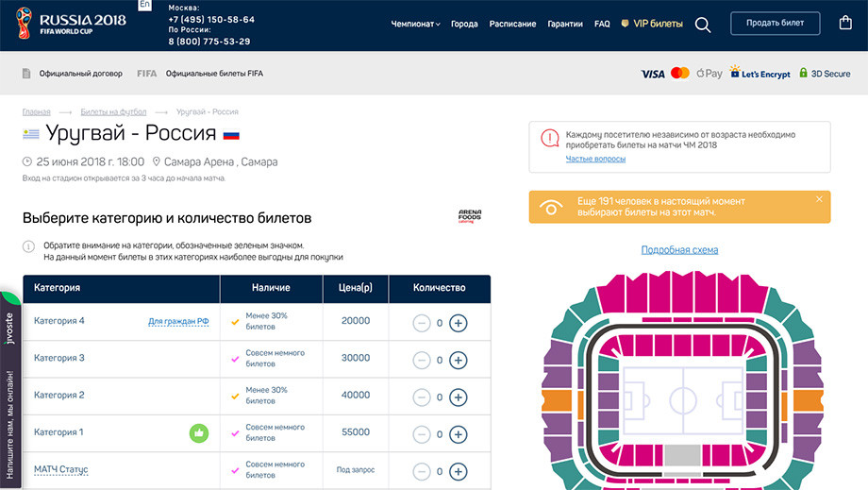Decrease the Категория 3 ticket quantity with minus
The height and width of the screenshot is (490, 868).
tap(422, 360)
